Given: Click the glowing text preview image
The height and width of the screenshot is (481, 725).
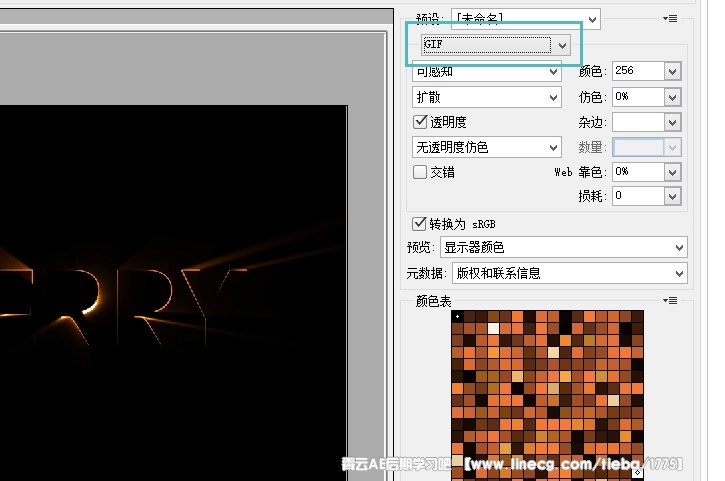Looking at the screenshot, I should 173,293.
